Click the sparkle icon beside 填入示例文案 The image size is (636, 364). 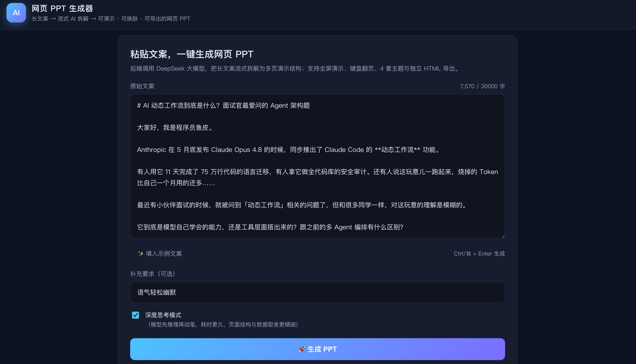click(x=141, y=253)
